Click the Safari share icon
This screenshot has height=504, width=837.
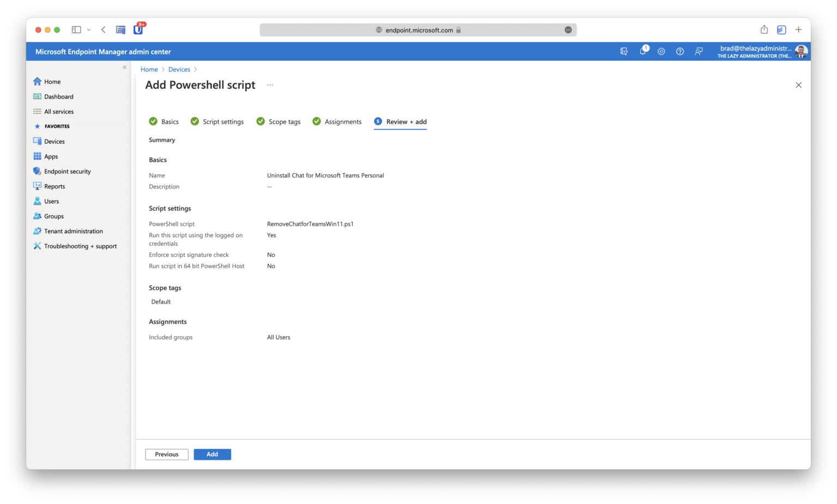[x=764, y=29]
